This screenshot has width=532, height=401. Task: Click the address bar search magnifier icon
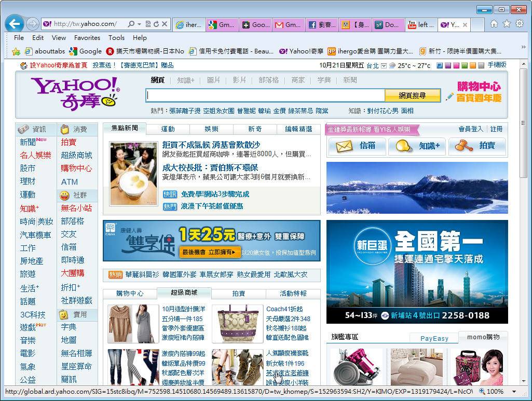pyautogui.click(x=131, y=24)
